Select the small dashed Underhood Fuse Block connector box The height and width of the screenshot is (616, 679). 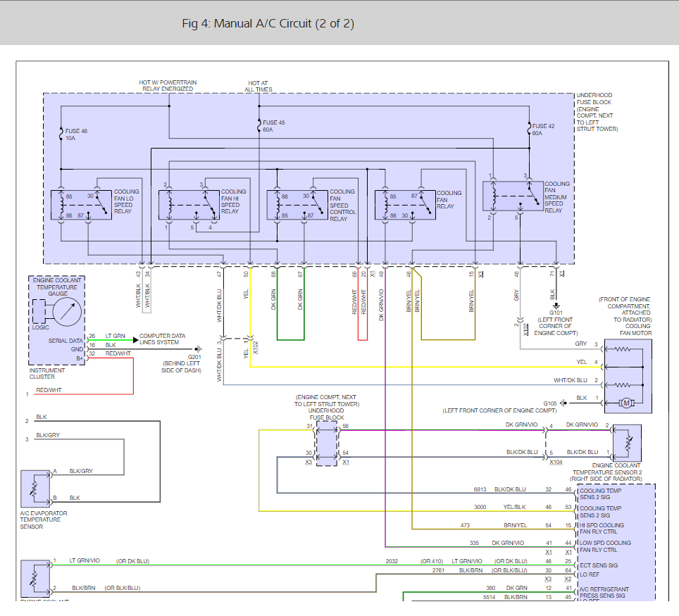(327, 444)
